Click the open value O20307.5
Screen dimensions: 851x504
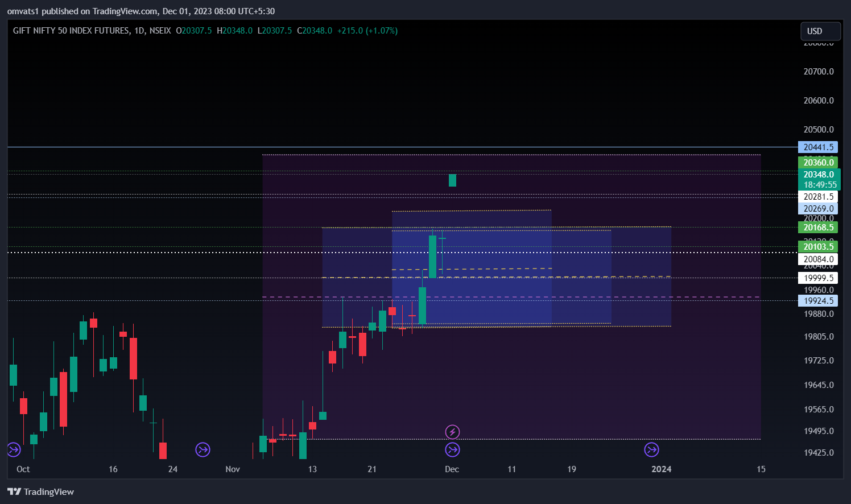(x=194, y=31)
